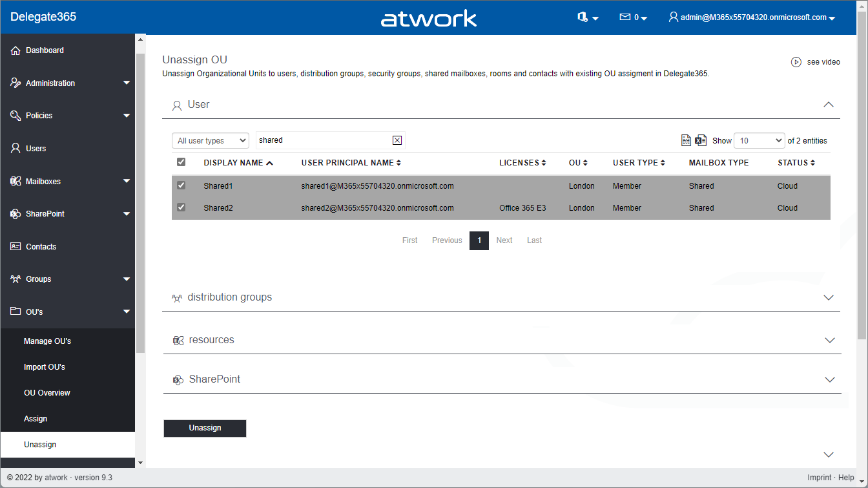Play the 'see video' tutorial icon

[796, 62]
